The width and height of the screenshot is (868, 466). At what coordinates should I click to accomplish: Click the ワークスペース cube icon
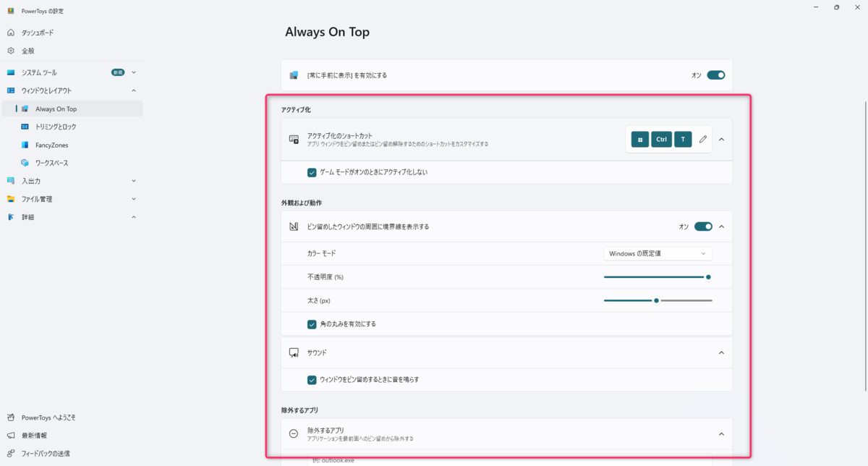tap(25, 163)
